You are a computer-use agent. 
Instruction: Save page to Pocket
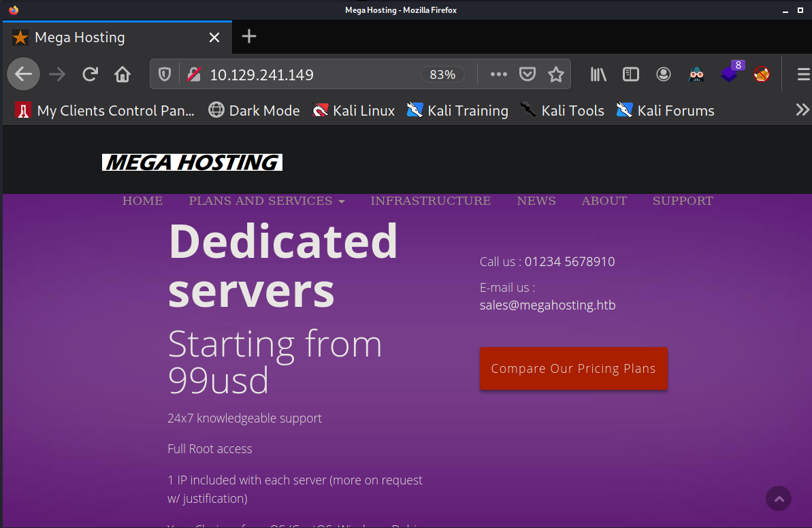tap(527, 75)
